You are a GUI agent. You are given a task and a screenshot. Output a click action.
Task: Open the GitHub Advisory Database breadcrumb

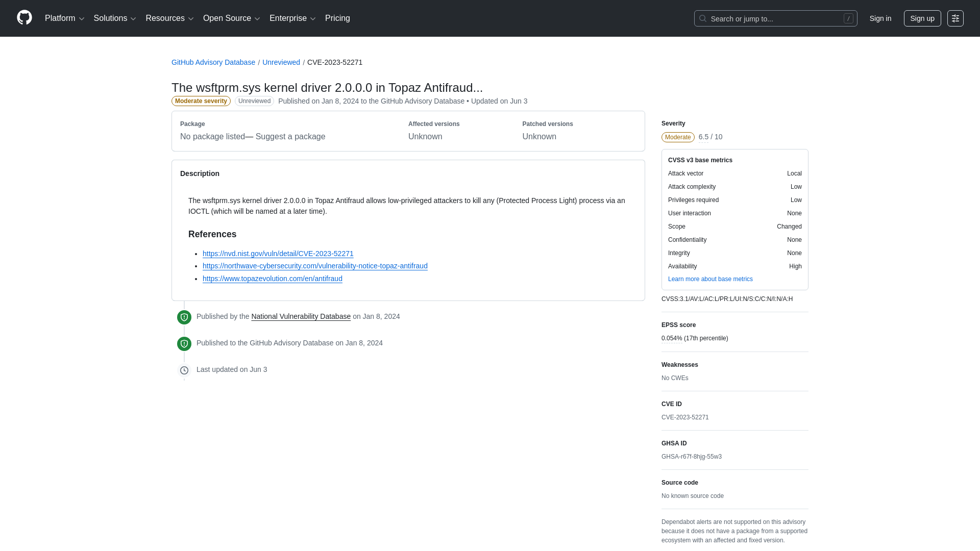point(213,62)
